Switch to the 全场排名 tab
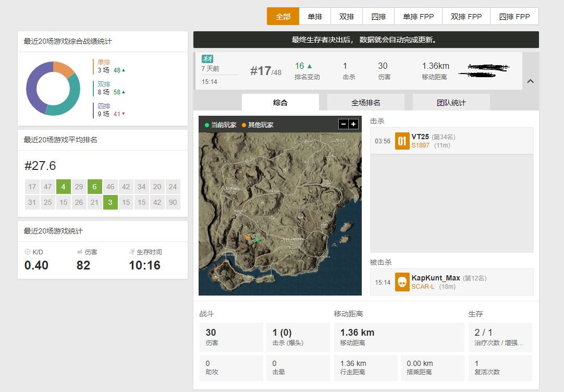 coord(365,102)
